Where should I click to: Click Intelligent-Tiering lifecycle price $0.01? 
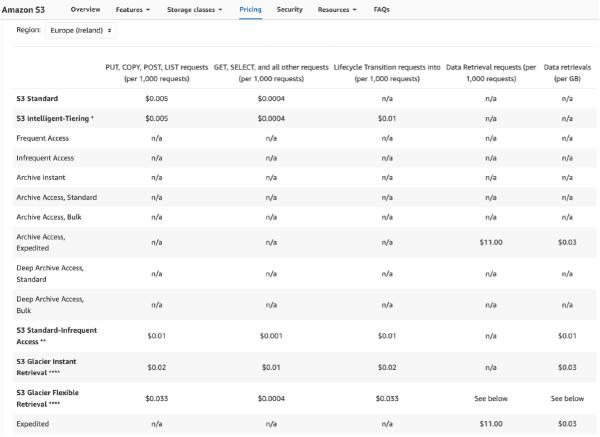[x=387, y=119]
